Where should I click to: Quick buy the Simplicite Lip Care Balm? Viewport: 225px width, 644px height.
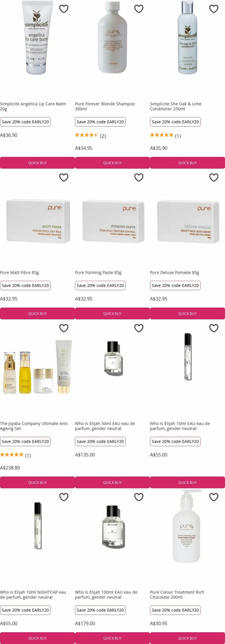[38, 163]
